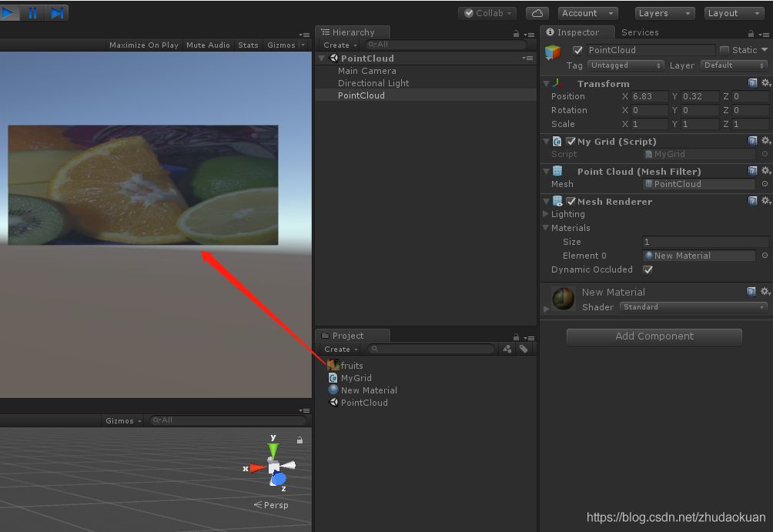The width and height of the screenshot is (773, 532).
Task: Open My Grid script gear menu
Action: pyautogui.click(x=765, y=141)
